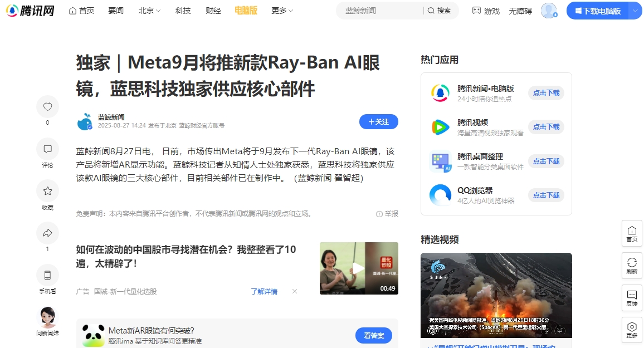Open the ad headline about 中国股市

[186, 257]
